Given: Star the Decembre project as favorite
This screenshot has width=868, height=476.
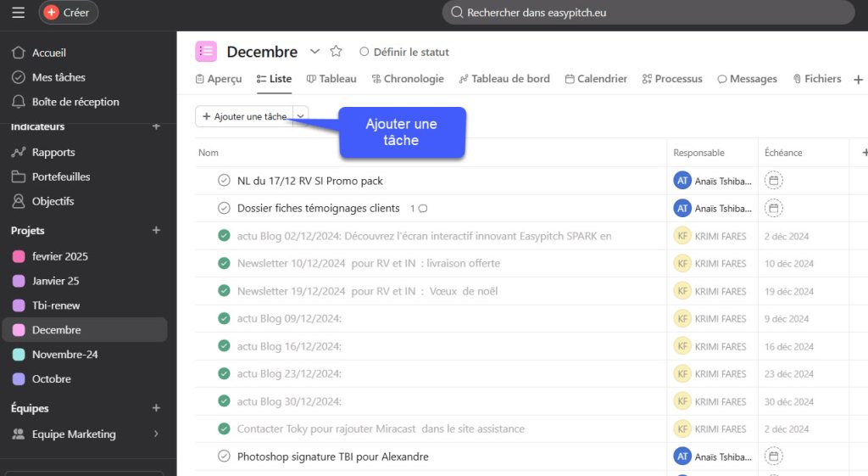Looking at the screenshot, I should coord(336,52).
